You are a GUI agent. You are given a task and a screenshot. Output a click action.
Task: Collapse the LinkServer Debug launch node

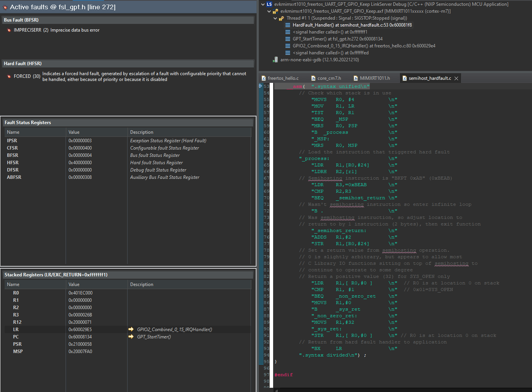pyautogui.click(x=263, y=4)
